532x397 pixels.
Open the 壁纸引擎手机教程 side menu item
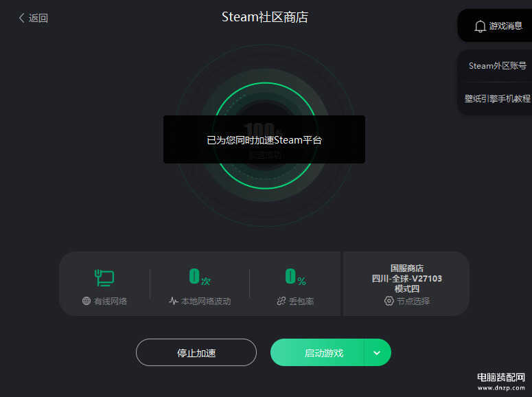498,98
